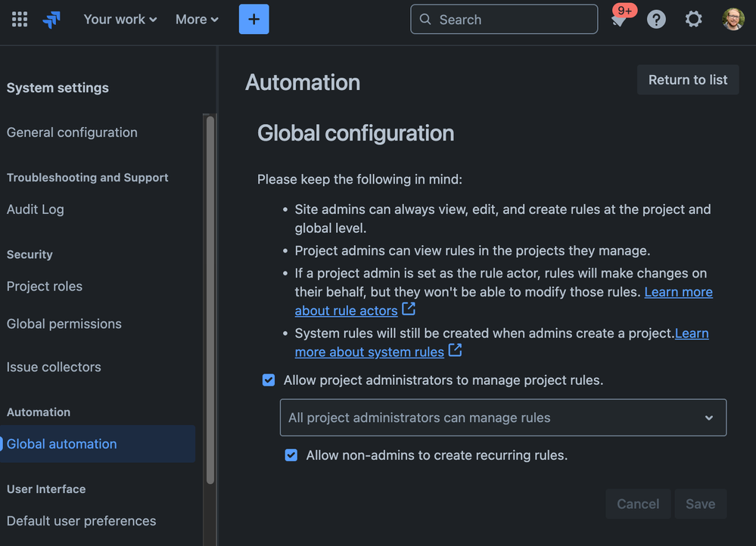Open General configuration in sidebar
The width and height of the screenshot is (756, 546).
[x=72, y=132]
